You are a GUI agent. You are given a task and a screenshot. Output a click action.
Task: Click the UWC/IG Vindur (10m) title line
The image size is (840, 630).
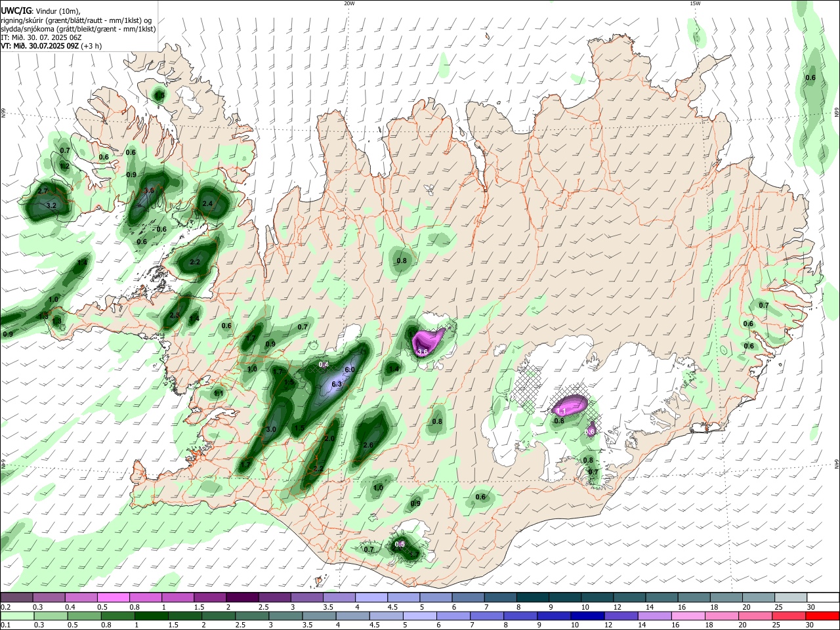40,11
